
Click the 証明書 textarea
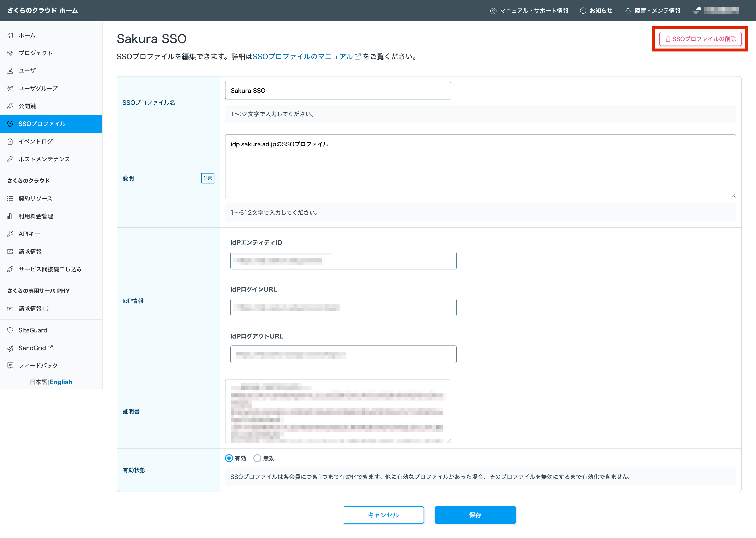click(x=338, y=411)
